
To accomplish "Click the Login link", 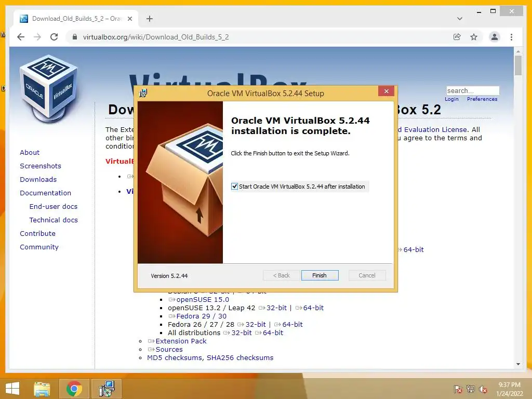I will point(451,99).
